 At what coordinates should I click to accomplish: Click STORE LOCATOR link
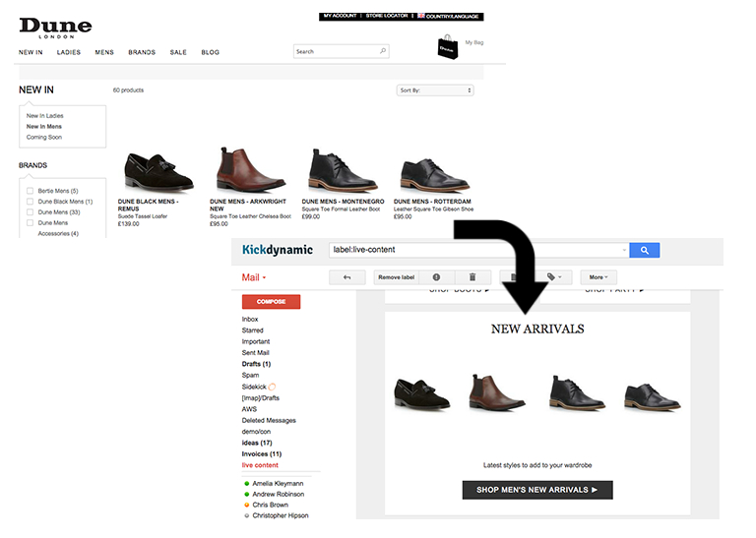[387, 16]
